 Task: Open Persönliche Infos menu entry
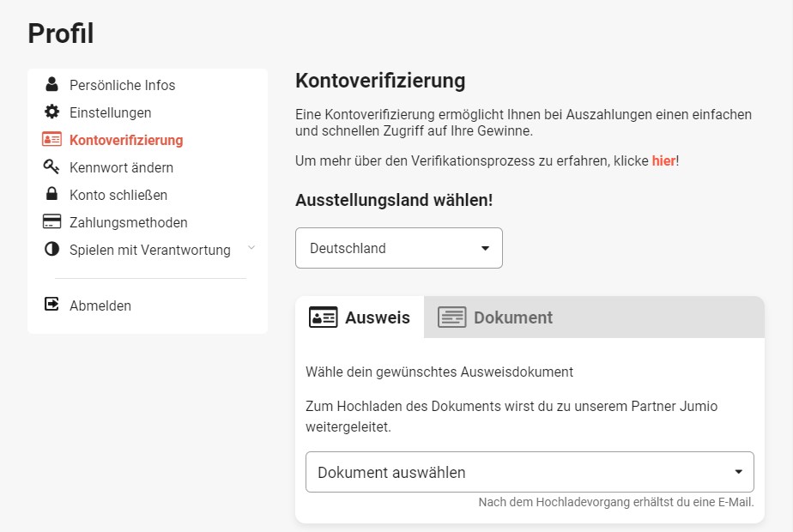pyautogui.click(x=123, y=85)
